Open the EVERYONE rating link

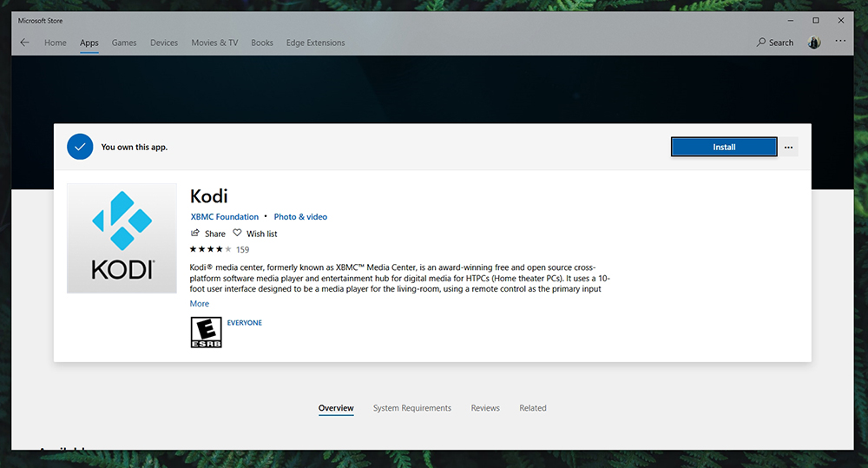(x=244, y=323)
